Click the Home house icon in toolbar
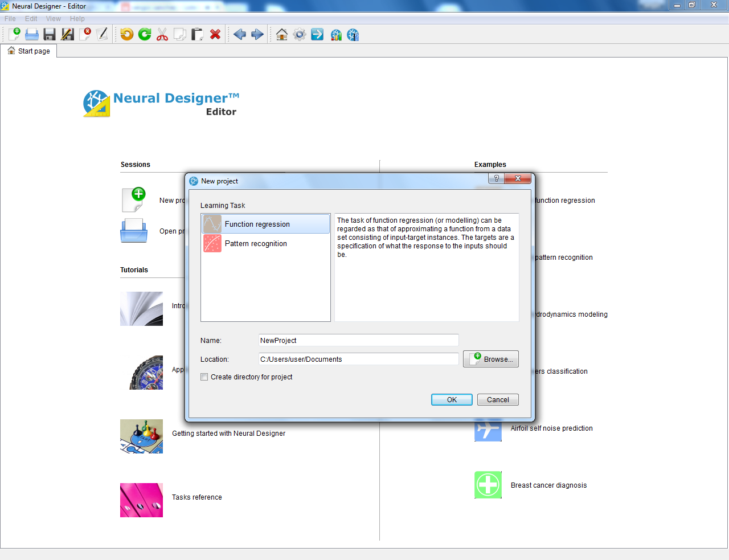Screen dimensions: 729x560 tap(282, 34)
